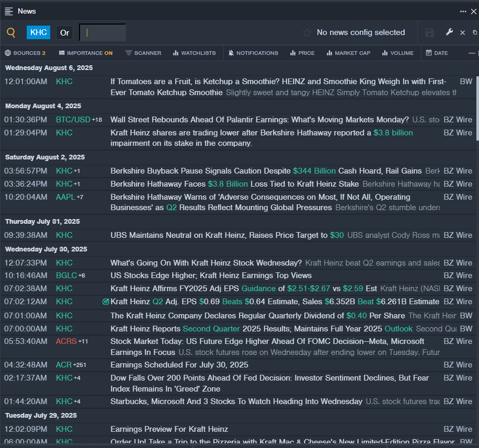The image size is (479, 448).
Task: Open the Date filter
Action: [437, 53]
